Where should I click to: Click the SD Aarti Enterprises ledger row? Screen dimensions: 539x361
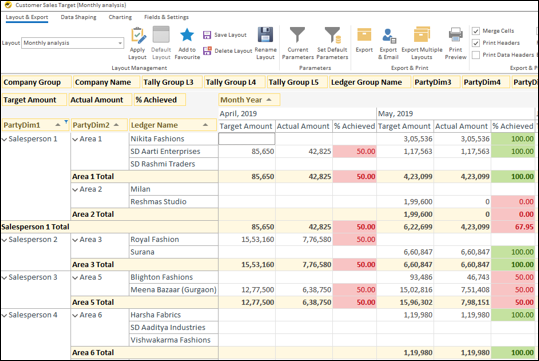[x=174, y=152]
